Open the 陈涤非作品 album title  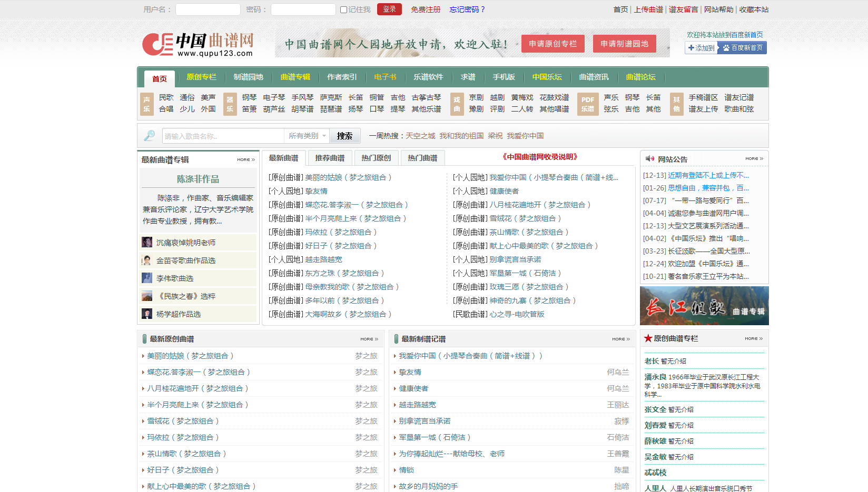pyautogui.click(x=198, y=179)
